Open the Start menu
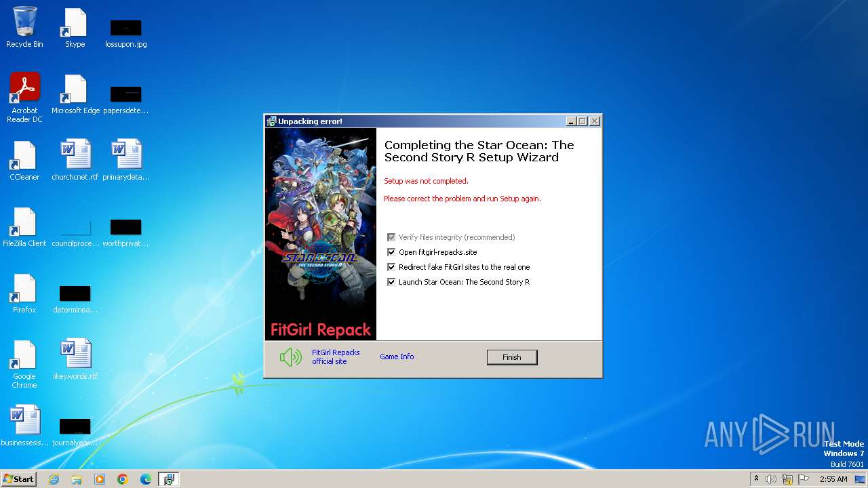 pyautogui.click(x=18, y=479)
